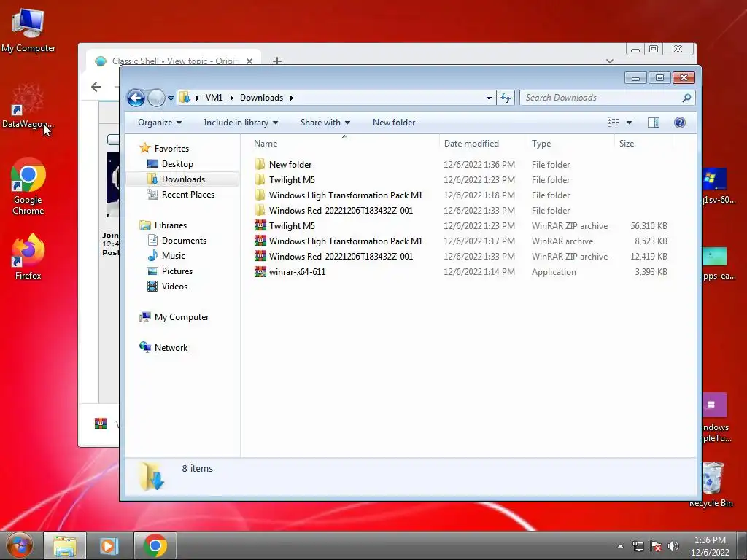Select Network in the navigation pane
The width and height of the screenshot is (747, 560).
point(171,348)
